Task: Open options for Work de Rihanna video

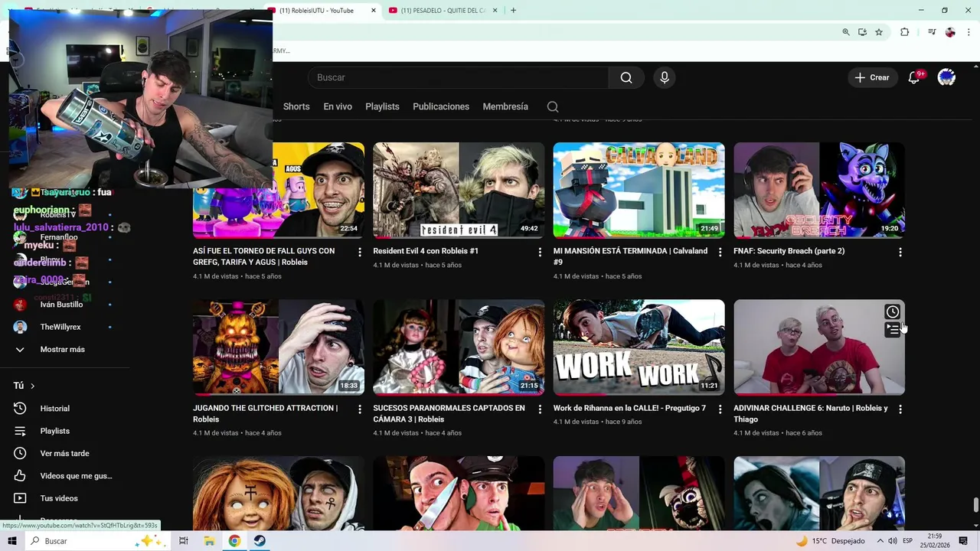Action: point(720,409)
